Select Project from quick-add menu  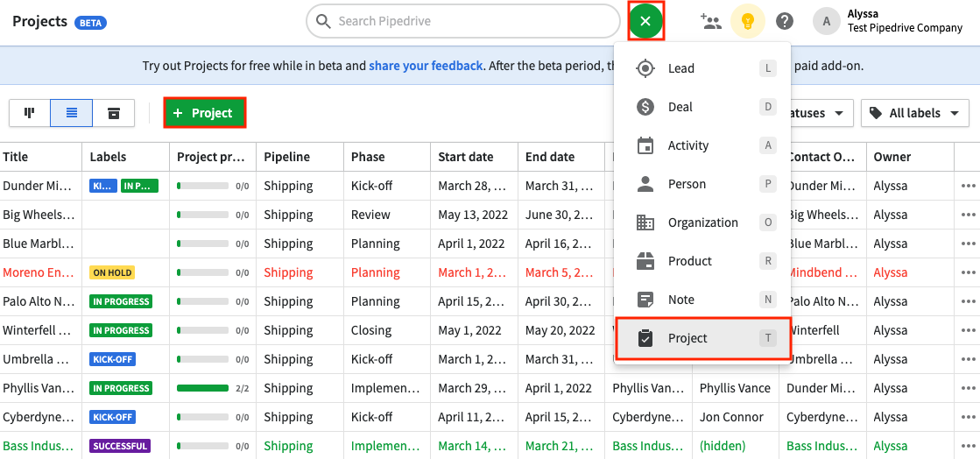[703, 338]
